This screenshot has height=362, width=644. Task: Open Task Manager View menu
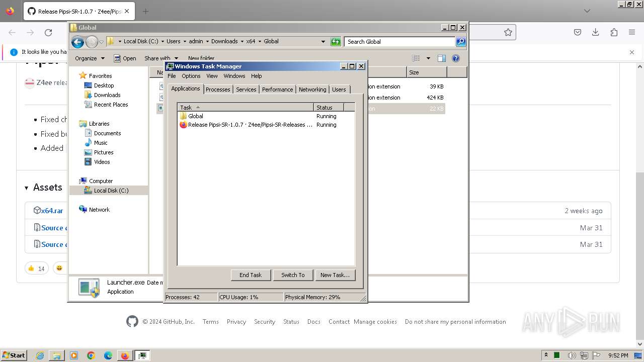coord(212,76)
